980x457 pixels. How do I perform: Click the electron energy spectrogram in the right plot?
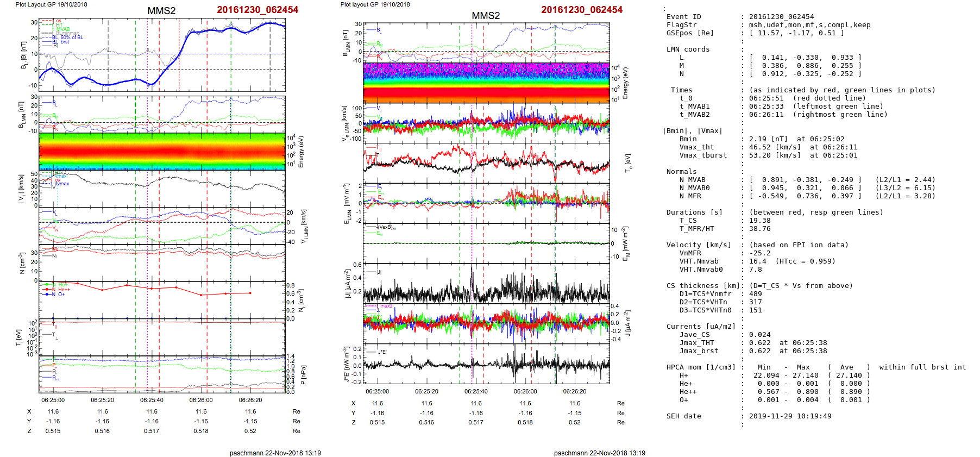[486, 83]
